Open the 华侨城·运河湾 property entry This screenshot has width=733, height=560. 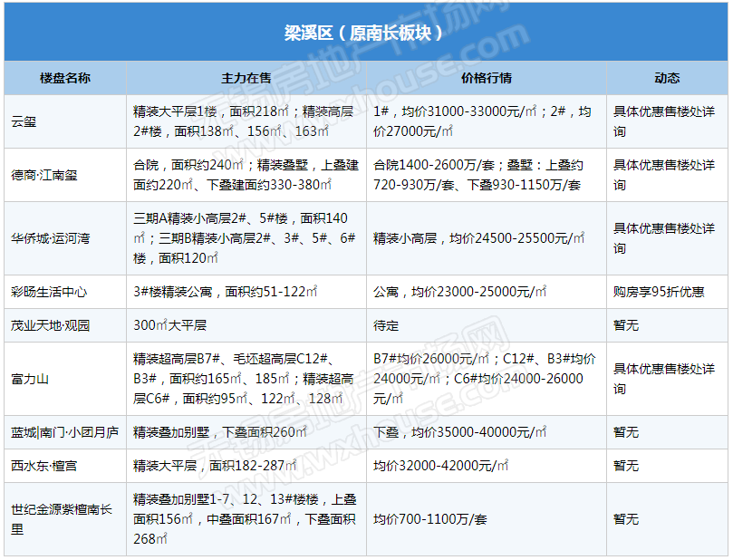click(x=51, y=238)
